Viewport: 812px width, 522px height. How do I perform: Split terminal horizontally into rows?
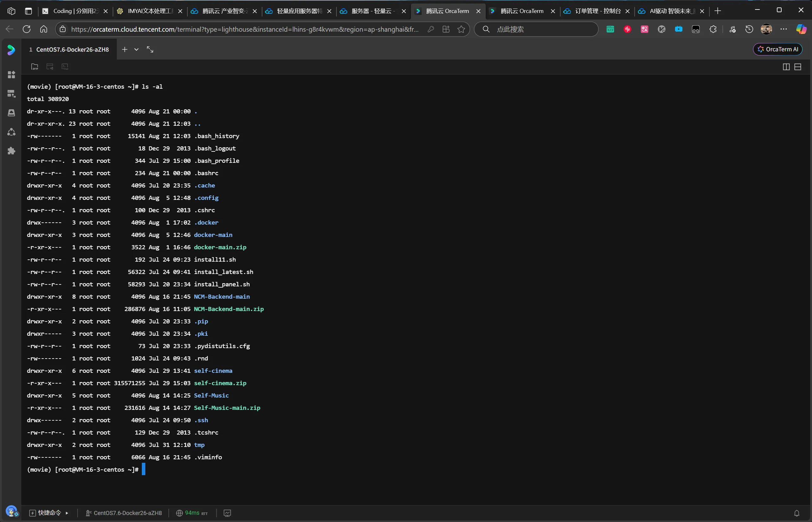(798, 67)
